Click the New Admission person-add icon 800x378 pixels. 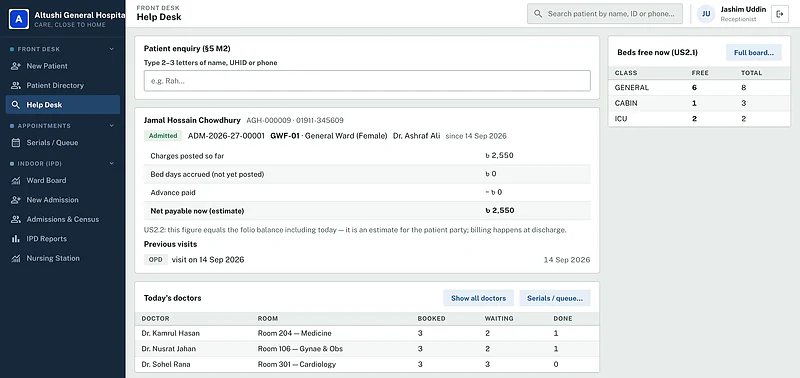[x=16, y=199]
